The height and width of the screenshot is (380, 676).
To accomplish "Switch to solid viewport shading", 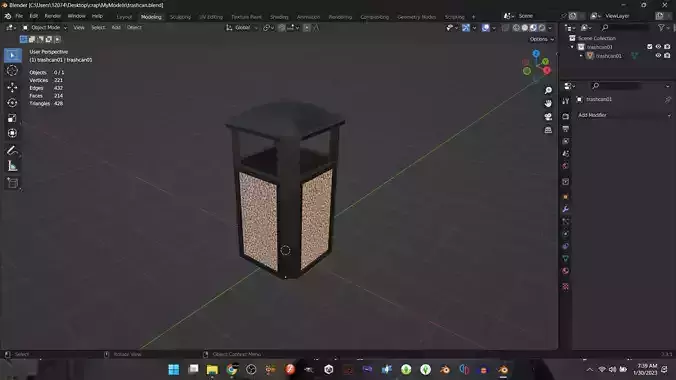I will [525, 28].
